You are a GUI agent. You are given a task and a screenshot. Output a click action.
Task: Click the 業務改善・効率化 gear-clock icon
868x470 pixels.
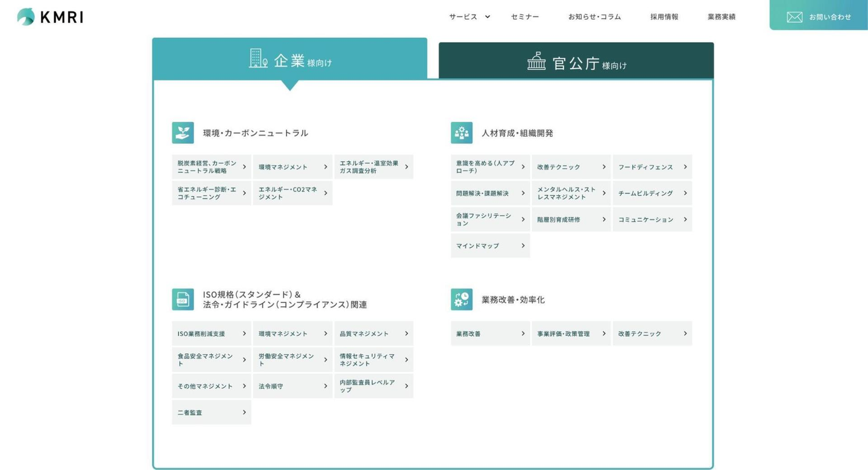(x=461, y=299)
